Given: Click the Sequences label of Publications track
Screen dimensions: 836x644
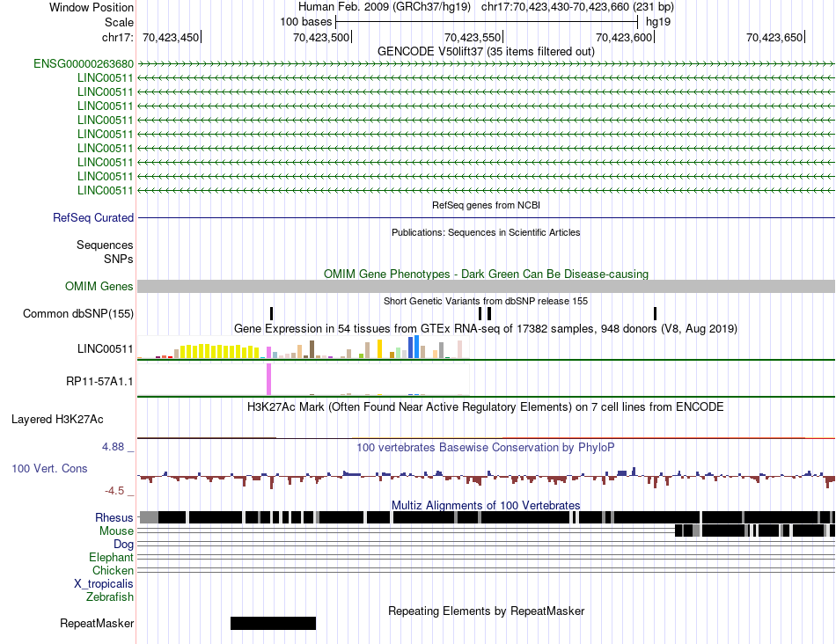Looking at the screenshot, I should [105, 245].
